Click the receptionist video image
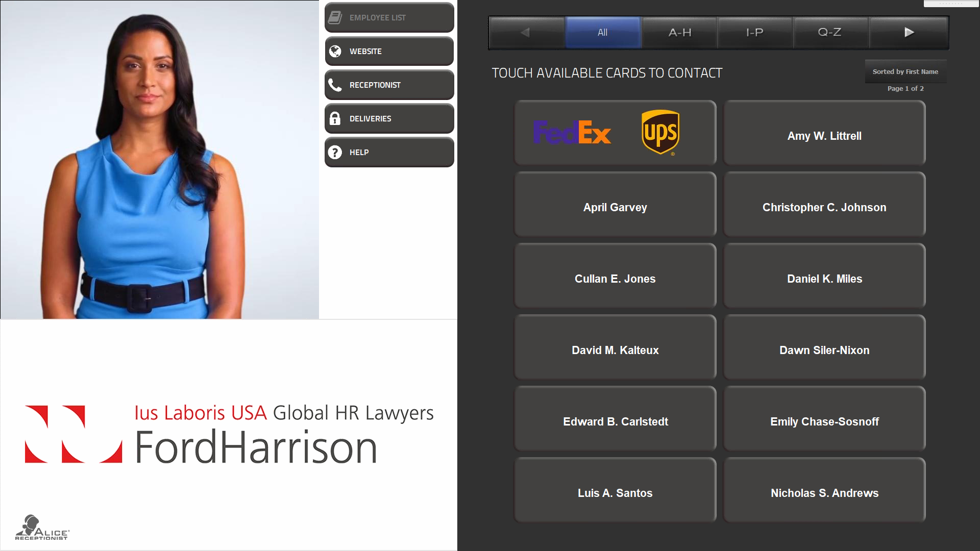The height and width of the screenshot is (551, 980). [x=159, y=159]
